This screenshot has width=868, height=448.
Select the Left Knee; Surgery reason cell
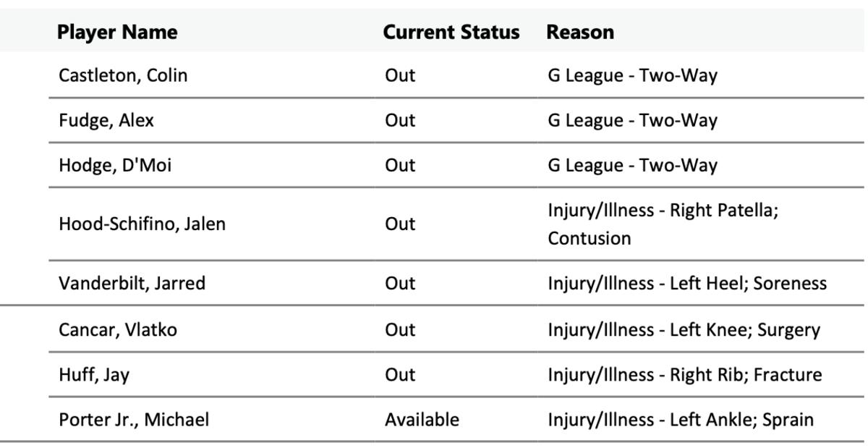point(684,330)
